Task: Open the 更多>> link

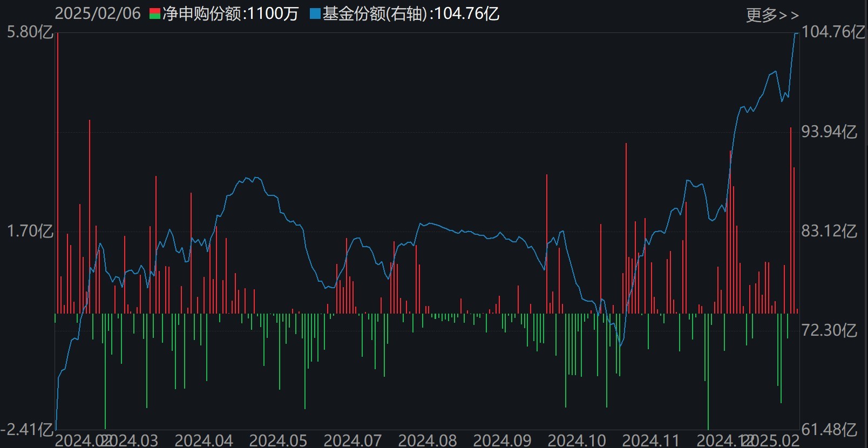Action: pos(772,15)
